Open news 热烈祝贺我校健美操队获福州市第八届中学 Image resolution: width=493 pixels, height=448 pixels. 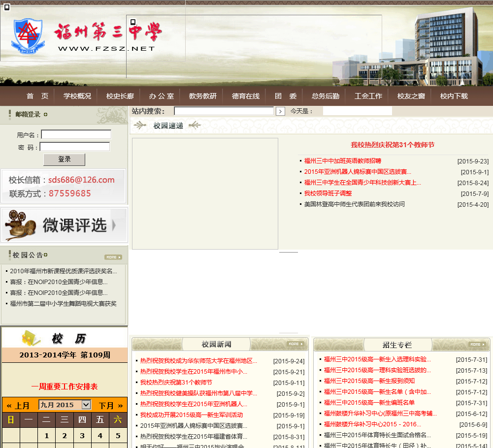click(x=198, y=393)
